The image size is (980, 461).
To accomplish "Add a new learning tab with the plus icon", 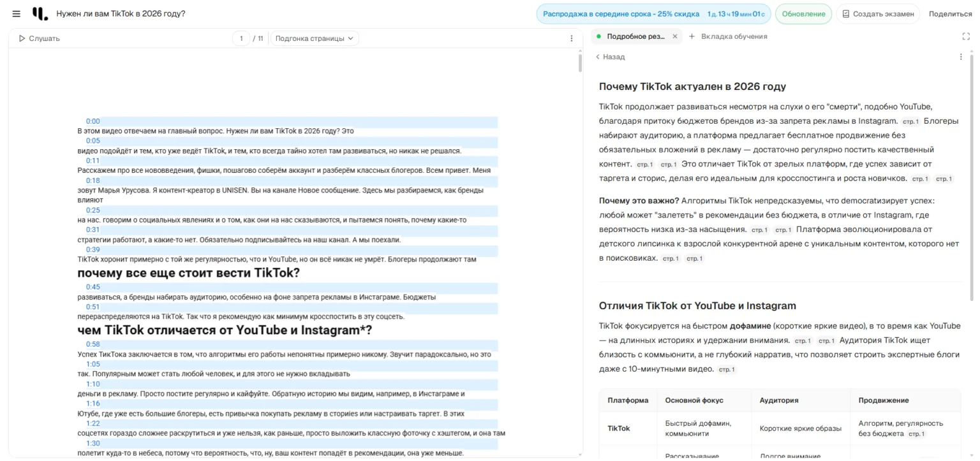I will click(x=694, y=36).
